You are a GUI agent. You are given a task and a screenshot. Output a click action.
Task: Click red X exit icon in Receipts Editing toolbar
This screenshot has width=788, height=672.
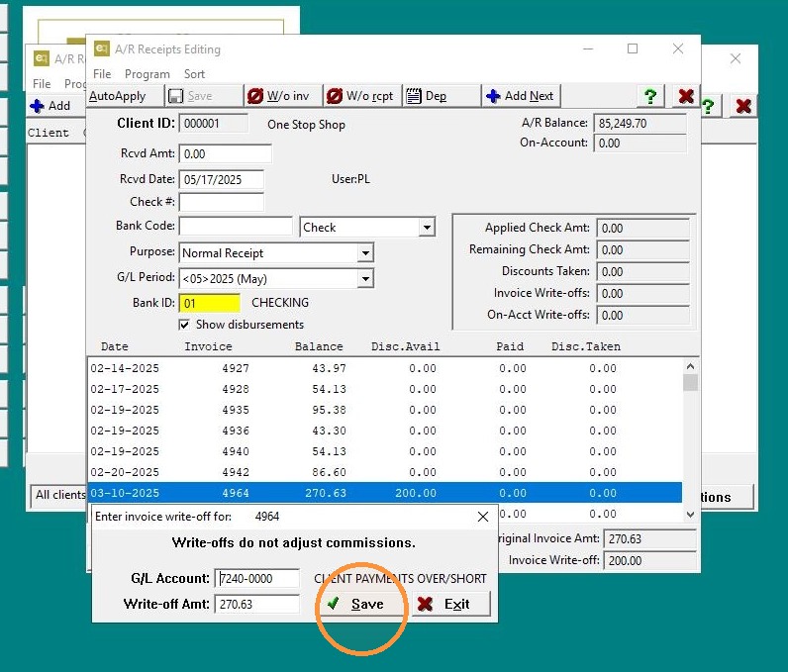coord(686,96)
